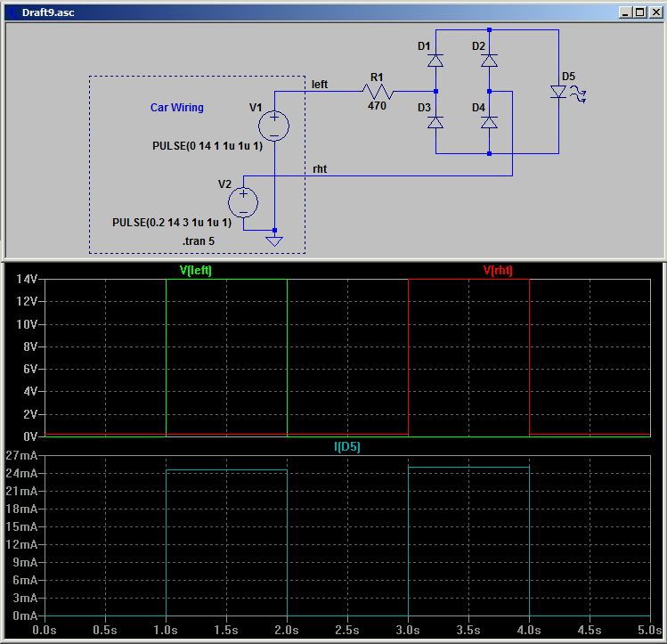Click the 'rht' net label
Image resolution: width=667 pixels, height=644 pixels.
320,169
